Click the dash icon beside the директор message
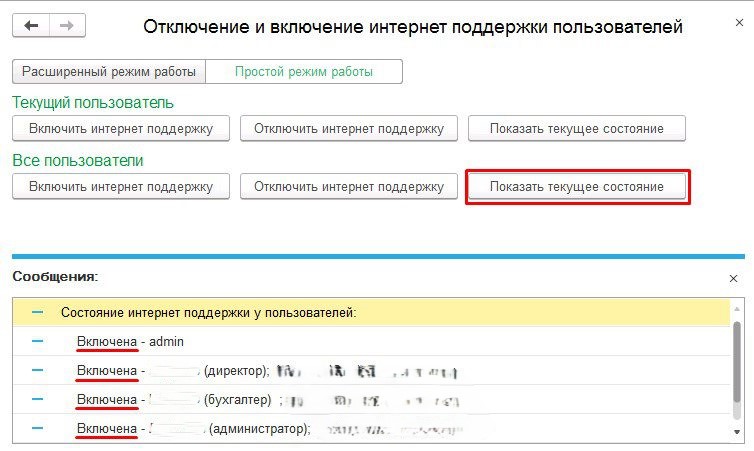This screenshot has height=451, width=754. pos(37,370)
